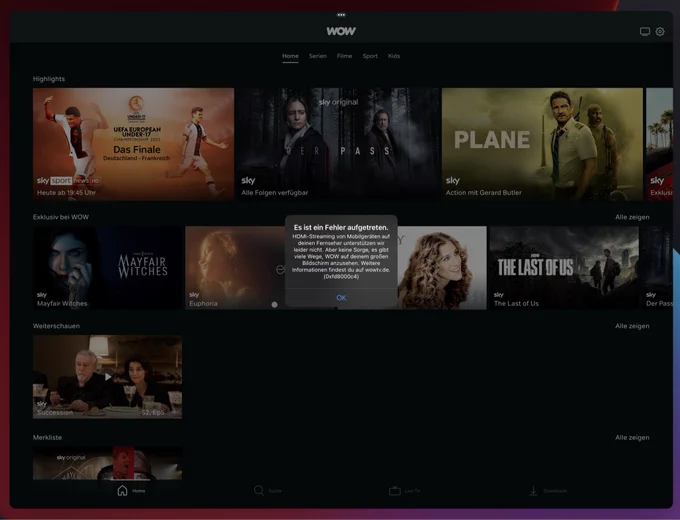
Task: Open the UEFA Das Finale highlight card
Action: pyautogui.click(x=134, y=144)
